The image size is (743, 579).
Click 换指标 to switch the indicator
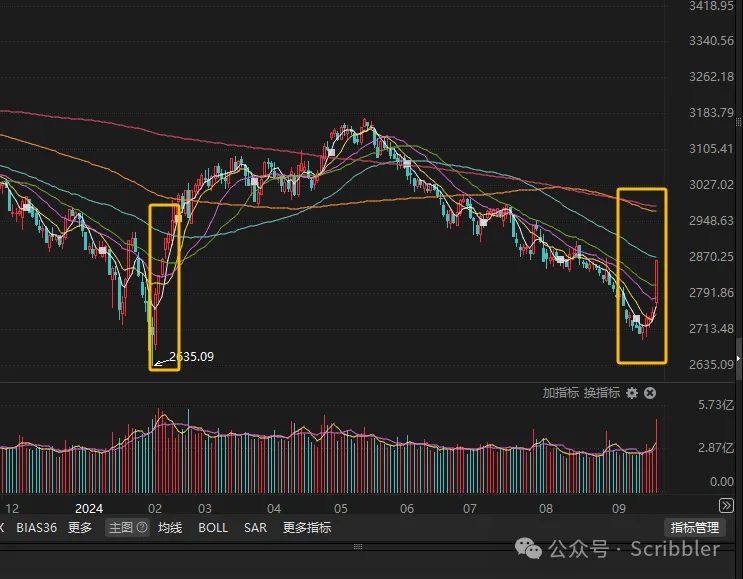(601, 393)
